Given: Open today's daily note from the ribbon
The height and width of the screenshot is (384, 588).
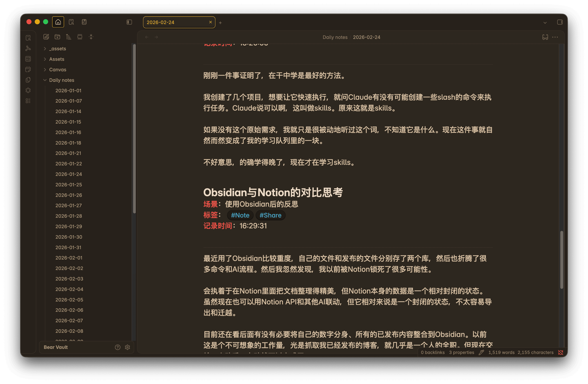Looking at the screenshot, I should click(28, 69).
